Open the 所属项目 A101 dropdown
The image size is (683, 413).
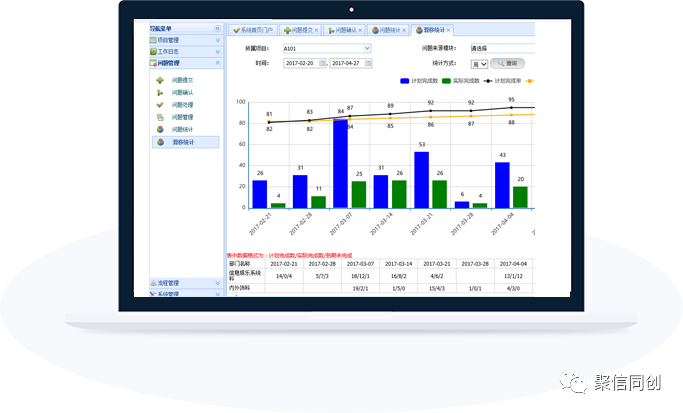(x=367, y=48)
